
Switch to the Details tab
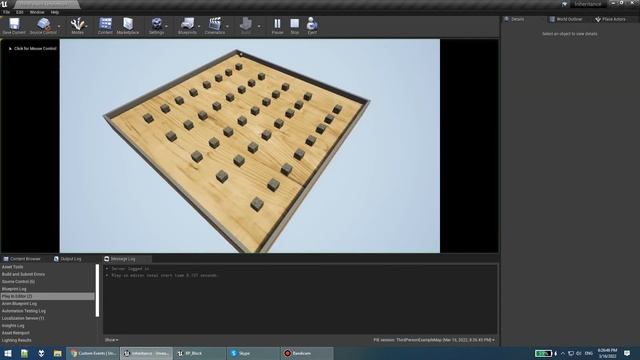pos(518,19)
